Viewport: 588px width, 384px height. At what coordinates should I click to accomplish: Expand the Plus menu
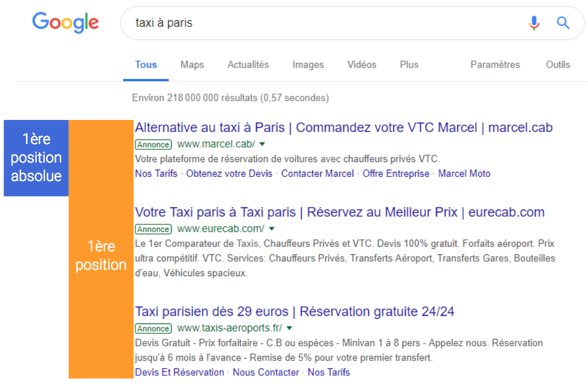click(409, 65)
